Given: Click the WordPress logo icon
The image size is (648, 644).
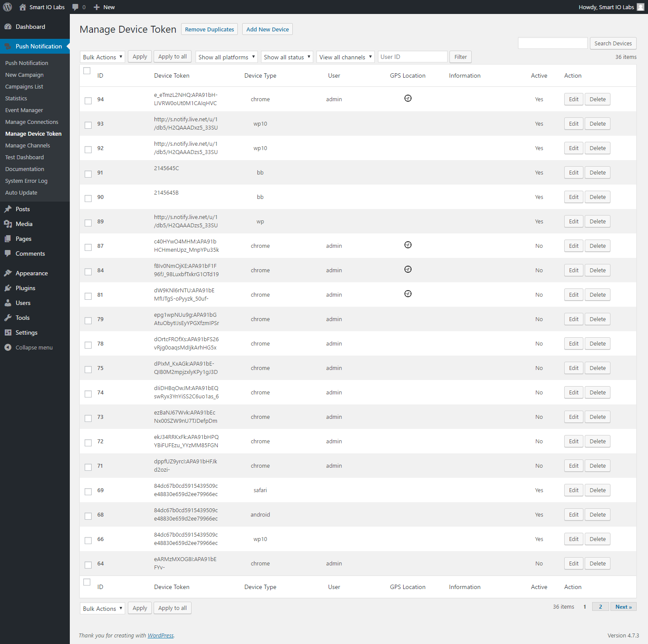Looking at the screenshot, I should pyautogui.click(x=7, y=7).
